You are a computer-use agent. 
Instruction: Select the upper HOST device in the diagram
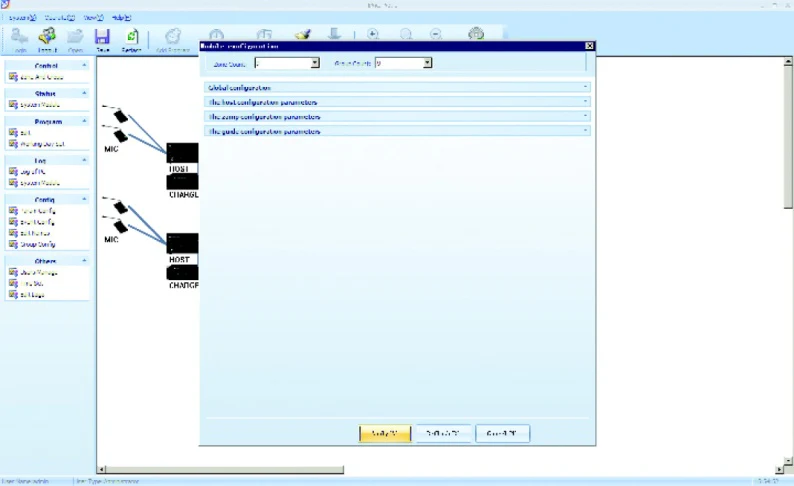click(182, 155)
